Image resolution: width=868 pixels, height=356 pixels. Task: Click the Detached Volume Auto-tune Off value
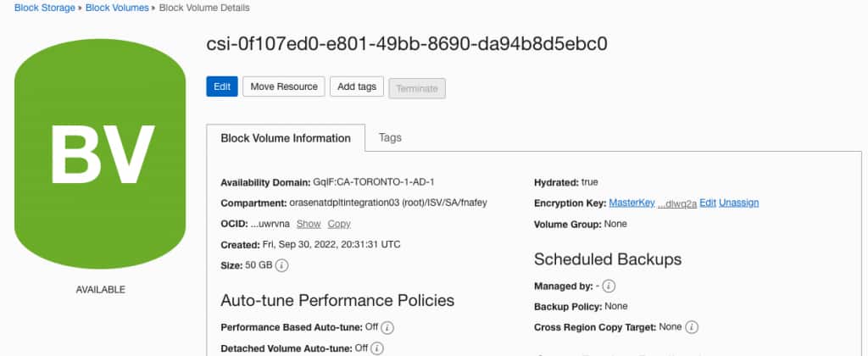[361, 348]
